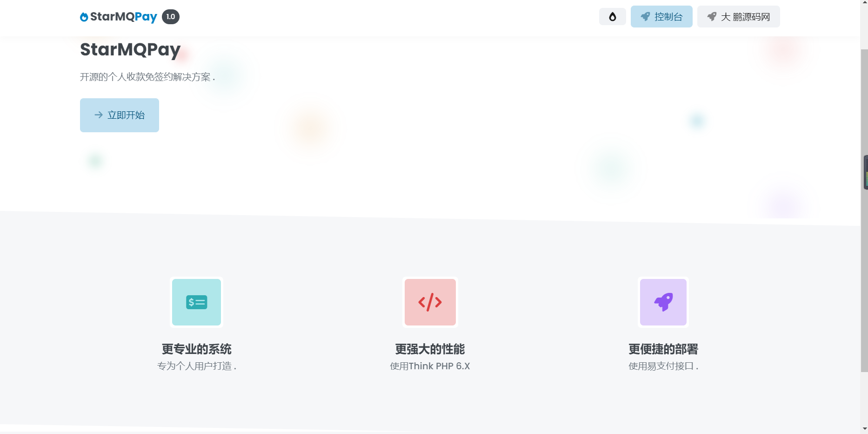The width and height of the screenshot is (868, 434).
Task: Click the water droplet icon in the navbar
Action: pyautogui.click(x=612, y=16)
